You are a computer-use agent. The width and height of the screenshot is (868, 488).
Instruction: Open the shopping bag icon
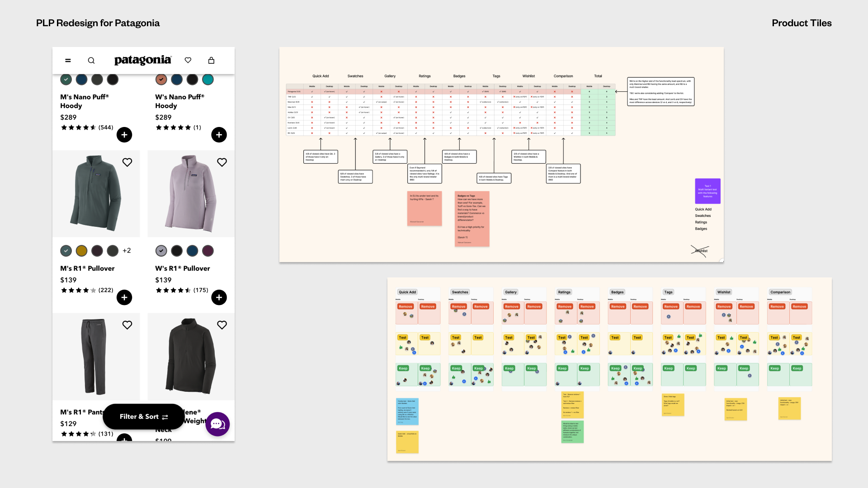211,60
